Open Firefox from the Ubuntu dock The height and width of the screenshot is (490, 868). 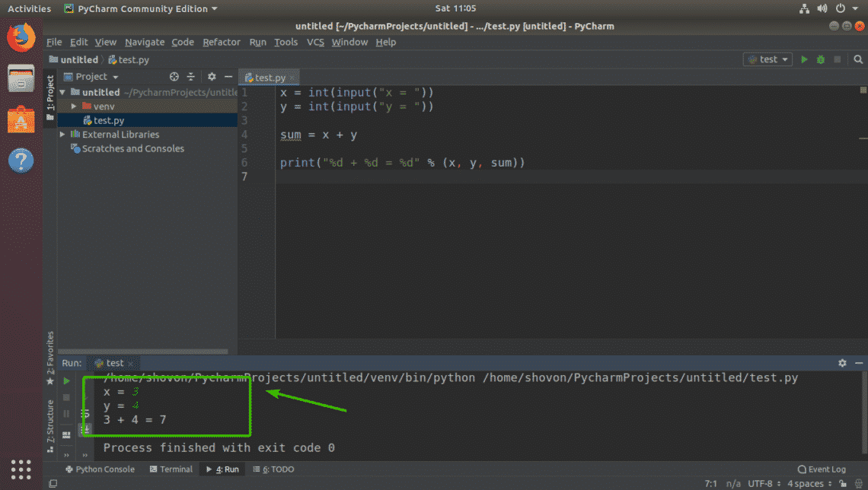[21, 37]
